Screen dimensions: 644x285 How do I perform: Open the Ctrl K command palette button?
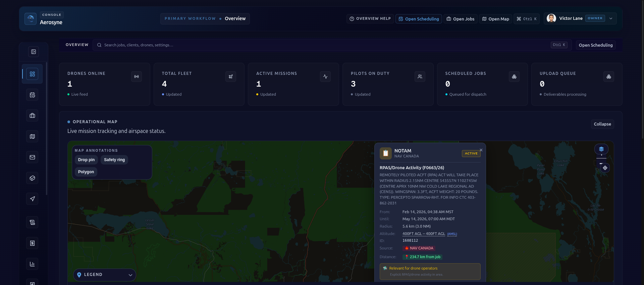coord(527,19)
